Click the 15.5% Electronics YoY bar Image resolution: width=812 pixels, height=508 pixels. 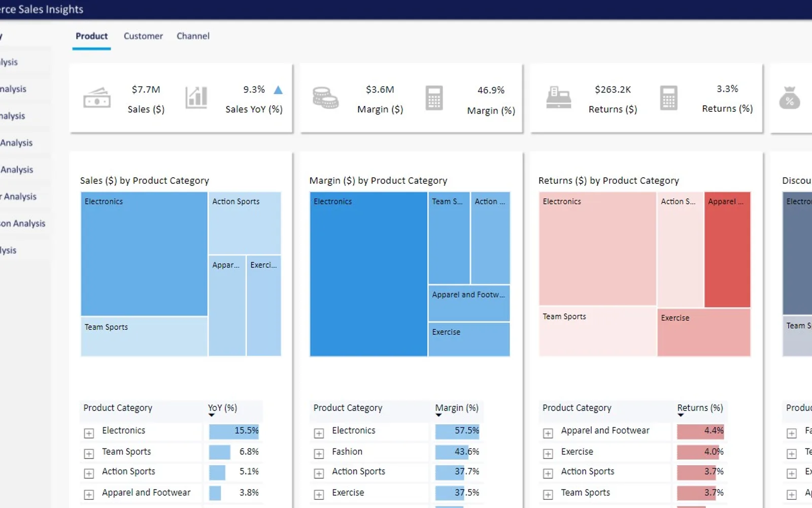[x=234, y=432]
